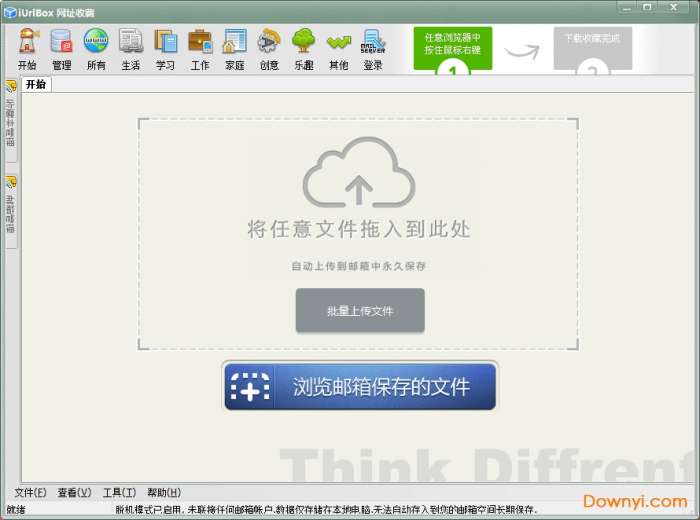This screenshot has height=520, width=700.
Task: Click the cloud upload icon
Action: [359, 172]
